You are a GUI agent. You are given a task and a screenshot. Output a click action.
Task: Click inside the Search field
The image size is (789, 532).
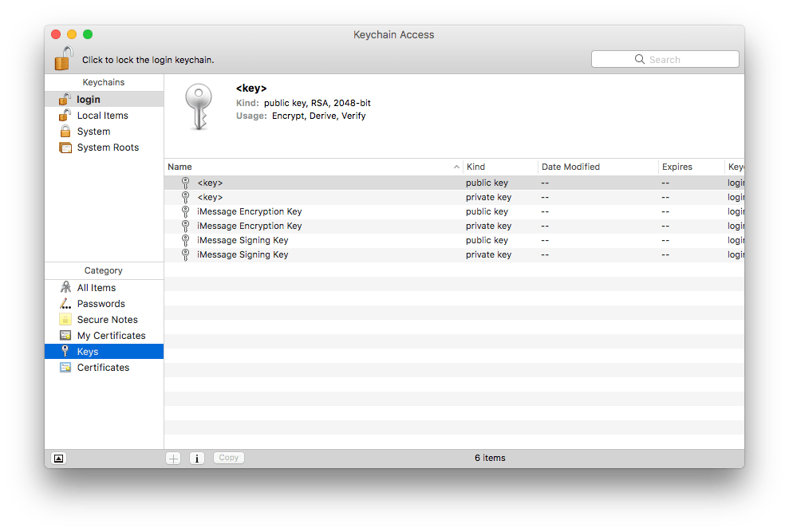665,58
